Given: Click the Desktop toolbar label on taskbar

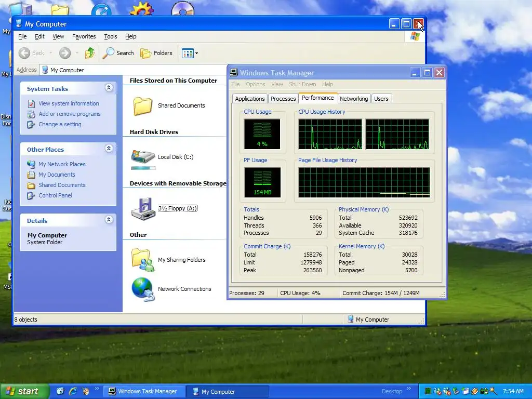Looking at the screenshot, I should coord(392,391).
